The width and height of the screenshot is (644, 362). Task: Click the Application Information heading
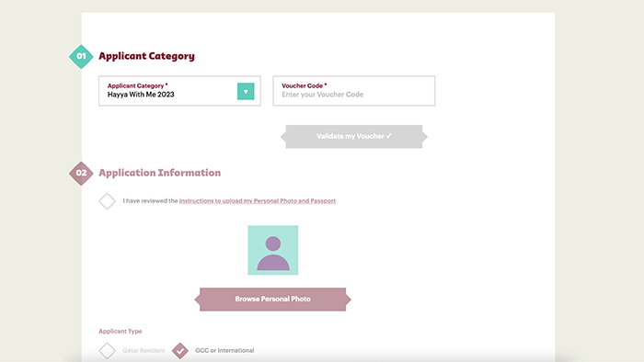[160, 173]
